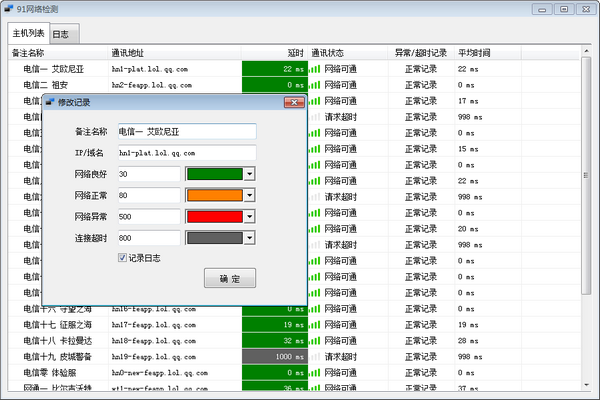Screen dimensions: 600x400
Task: Switch to the 日志 tab
Action: click(59, 34)
